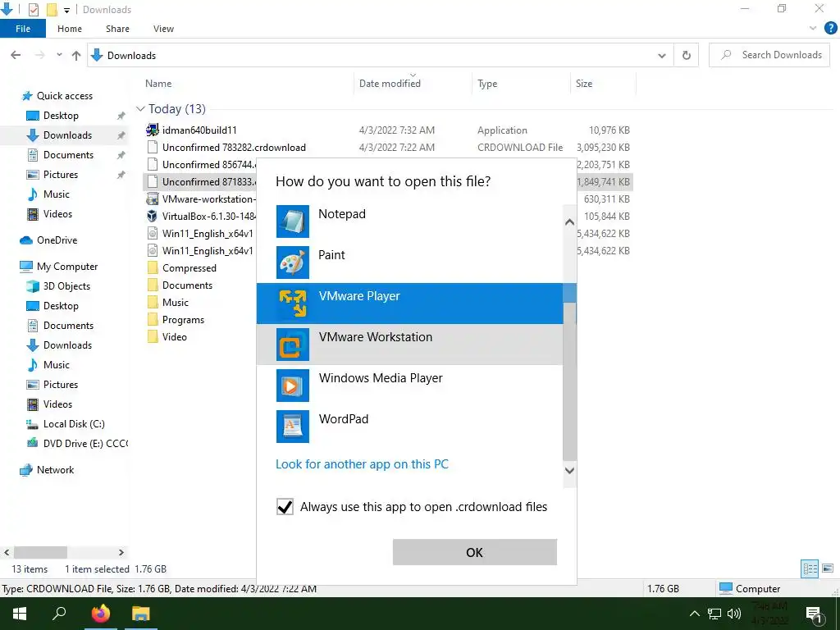Go up one folder level
This screenshot has width=840, height=630.
[x=76, y=55]
